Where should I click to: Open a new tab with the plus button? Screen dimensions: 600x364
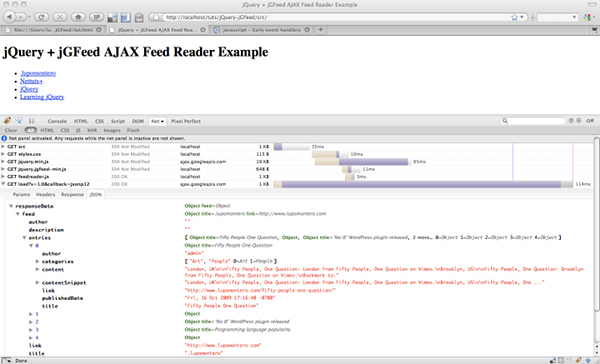[321, 29]
